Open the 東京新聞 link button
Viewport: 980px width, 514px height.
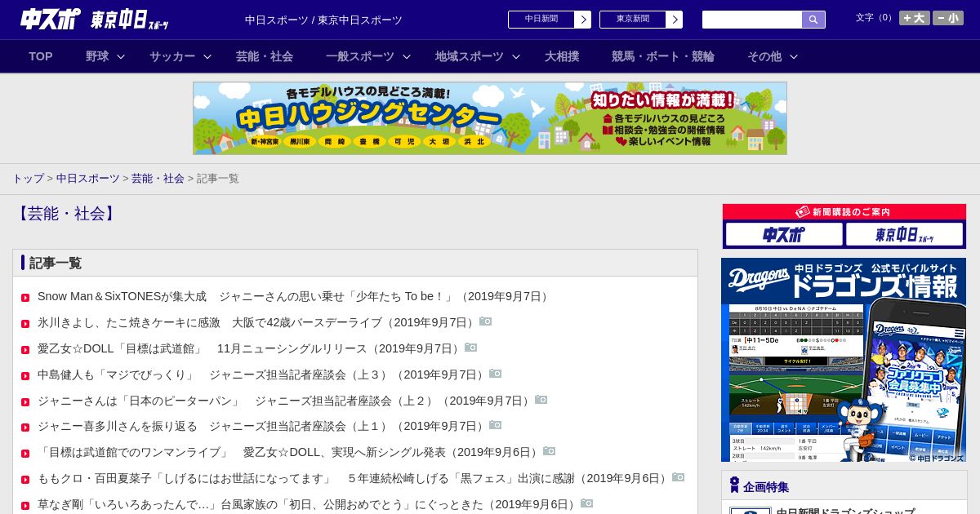click(641, 20)
